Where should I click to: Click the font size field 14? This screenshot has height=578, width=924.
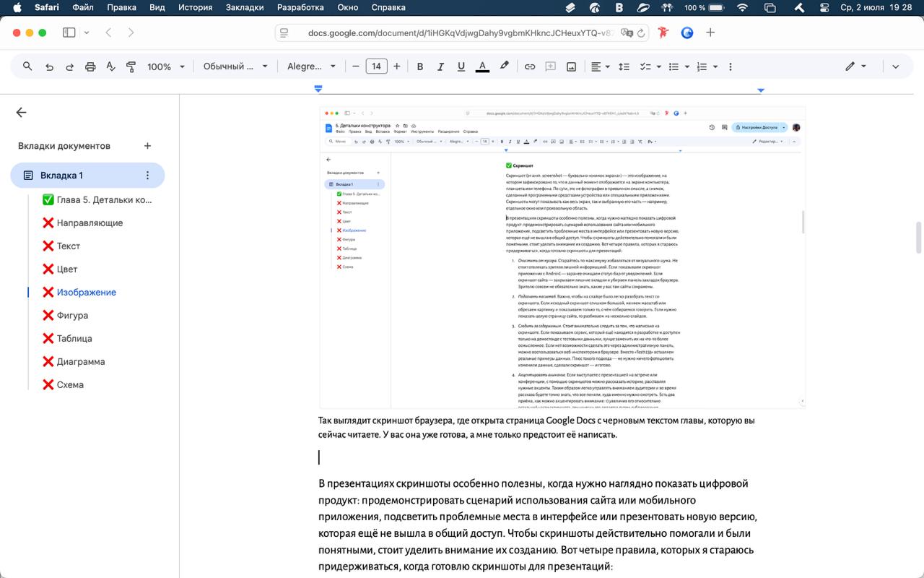point(376,66)
